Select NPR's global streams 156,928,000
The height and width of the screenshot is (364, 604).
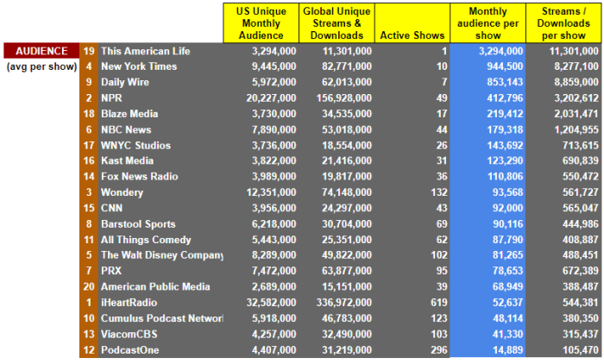[344, 98]
